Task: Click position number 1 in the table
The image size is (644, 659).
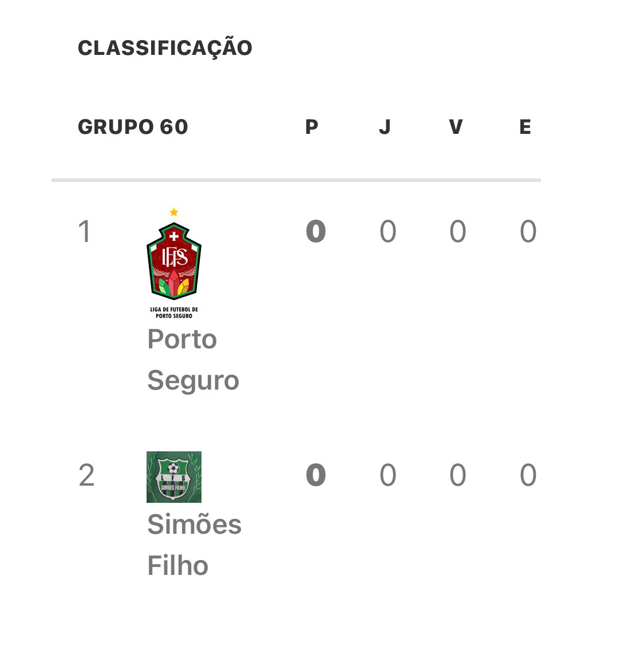Action: (85, 232)
